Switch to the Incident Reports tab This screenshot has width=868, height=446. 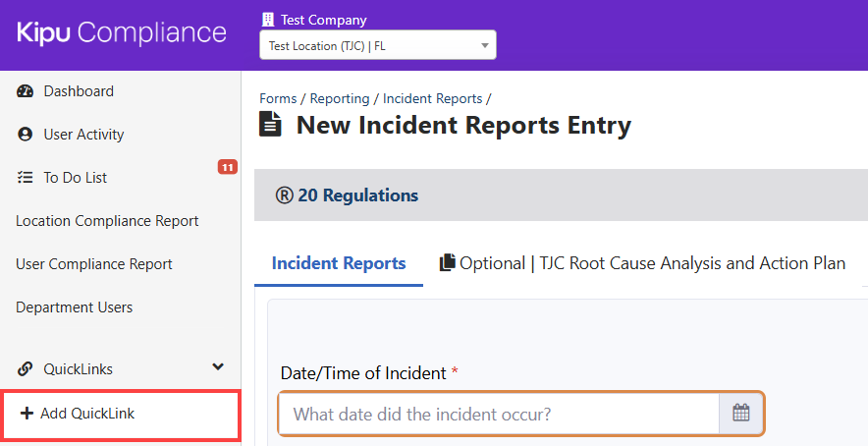[338, 263]
